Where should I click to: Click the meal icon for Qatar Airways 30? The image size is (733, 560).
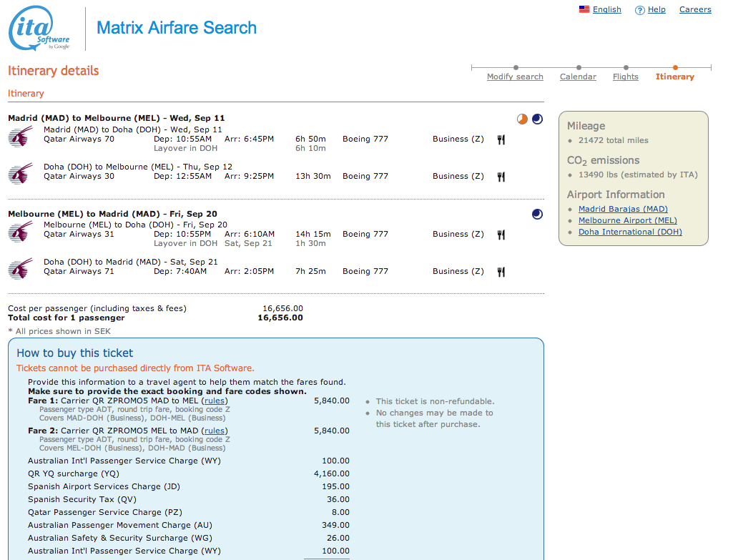coord(501,177)
